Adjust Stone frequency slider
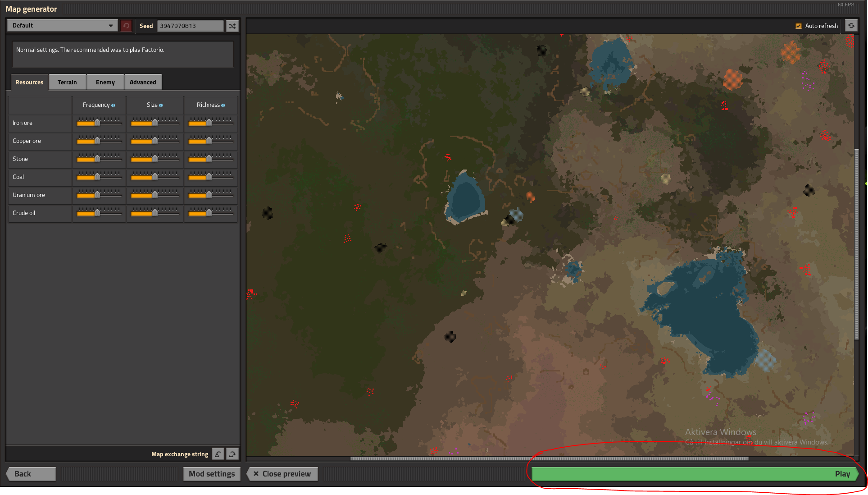Screen dimensions: 868x495 [99, 159]
